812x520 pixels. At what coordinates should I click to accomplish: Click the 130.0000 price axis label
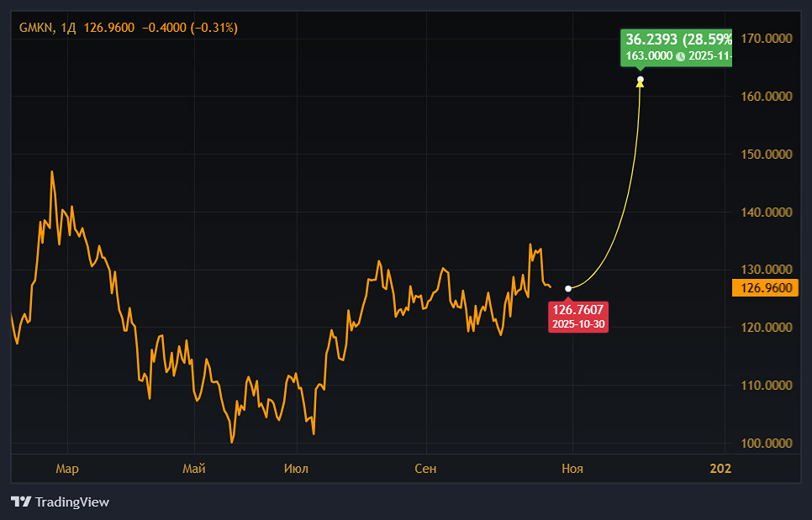(x=767, y=269)
